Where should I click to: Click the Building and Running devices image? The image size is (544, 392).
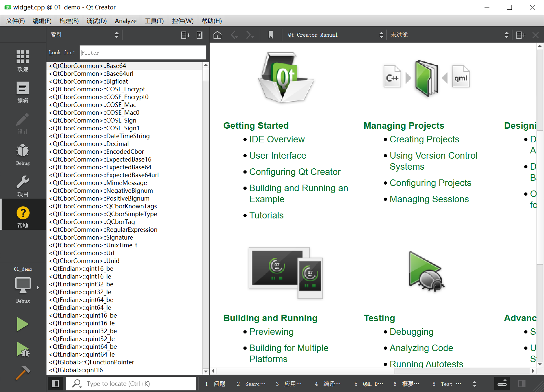pos(285,273)
